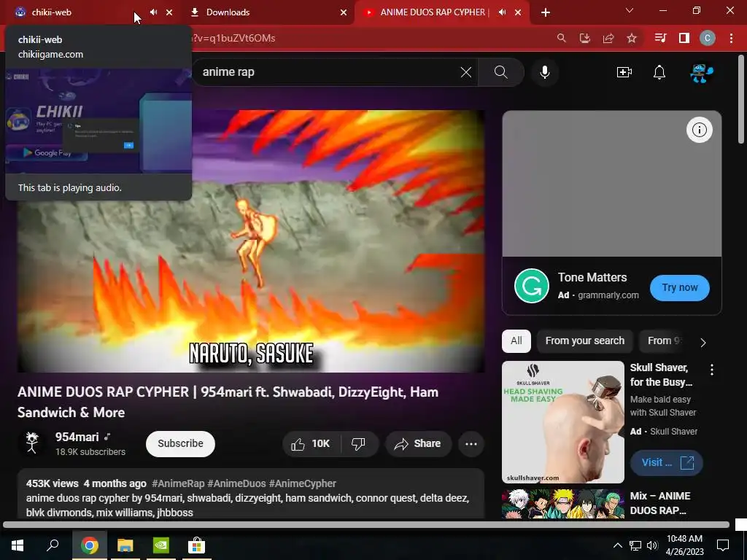Image resolution: width=747 pixels, height=560 pixels.
Task: Click Try now on Grammarly ad
Action: 680,287
